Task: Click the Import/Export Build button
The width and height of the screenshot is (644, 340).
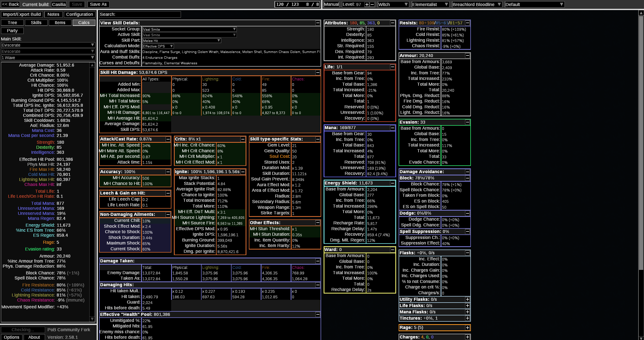Action: click(x=22, y=14)
